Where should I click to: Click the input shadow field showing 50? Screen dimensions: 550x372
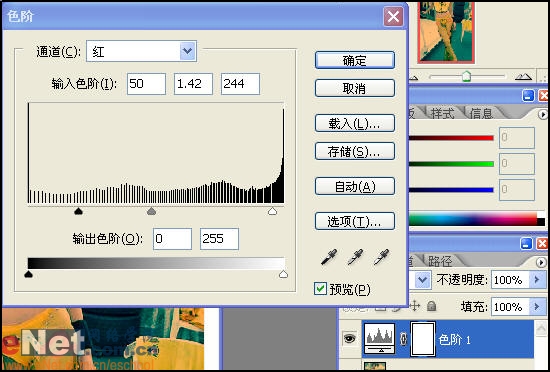(x=146, y=84)
